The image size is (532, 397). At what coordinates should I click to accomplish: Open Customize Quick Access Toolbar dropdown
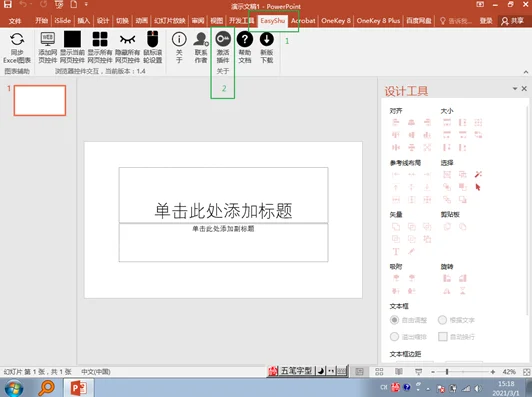[86, 4]
